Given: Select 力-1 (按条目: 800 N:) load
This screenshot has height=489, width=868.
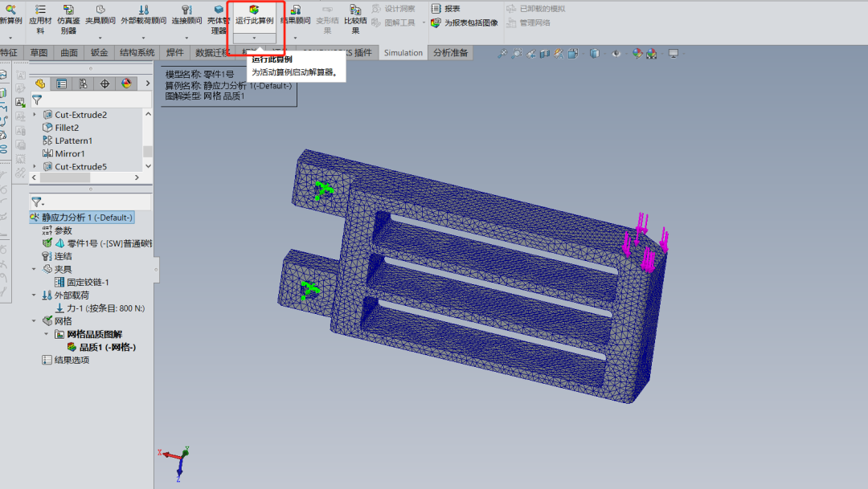Looking at the screenshot, I should (100, 308).
